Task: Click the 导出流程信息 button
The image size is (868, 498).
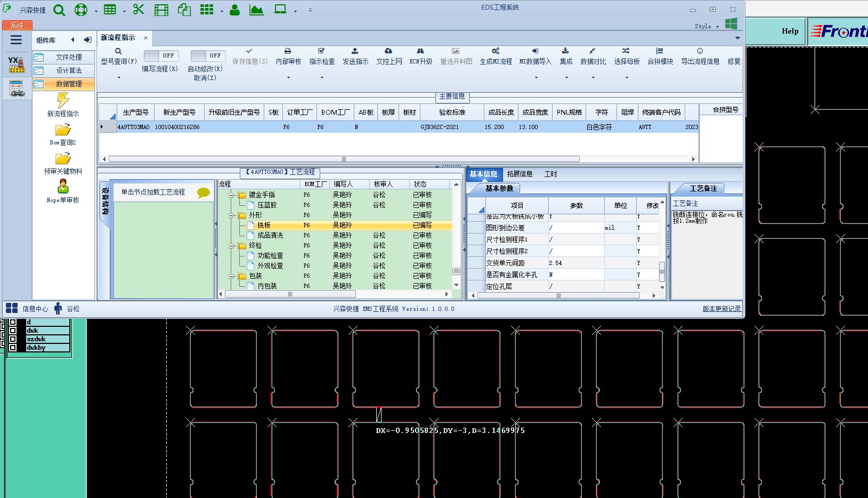Action: [700, 56]
